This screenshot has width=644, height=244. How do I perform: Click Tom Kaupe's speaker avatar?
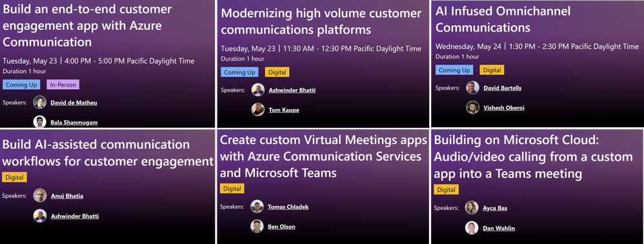pos(258,110)
